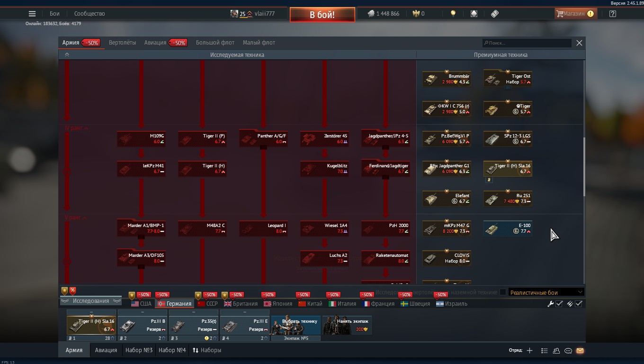Open the hamburger main menu
Viewport: 644px width, 364px height.
coord(32,14)
